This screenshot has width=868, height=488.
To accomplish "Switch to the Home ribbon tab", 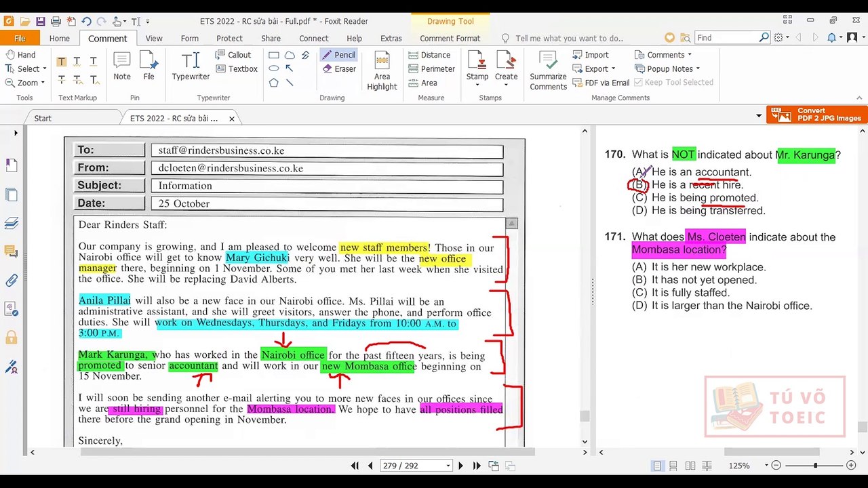I will [x=59, y=39].
